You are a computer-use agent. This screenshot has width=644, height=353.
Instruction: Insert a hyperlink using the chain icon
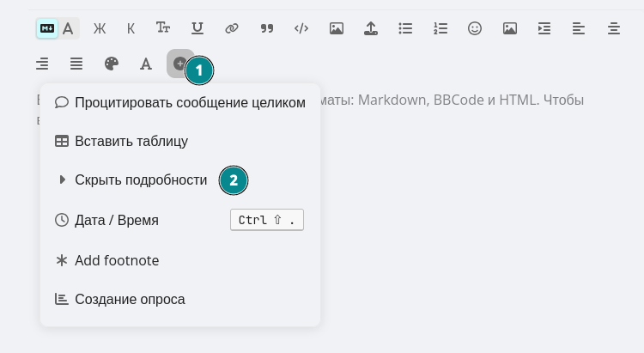(x=232, y=28)
